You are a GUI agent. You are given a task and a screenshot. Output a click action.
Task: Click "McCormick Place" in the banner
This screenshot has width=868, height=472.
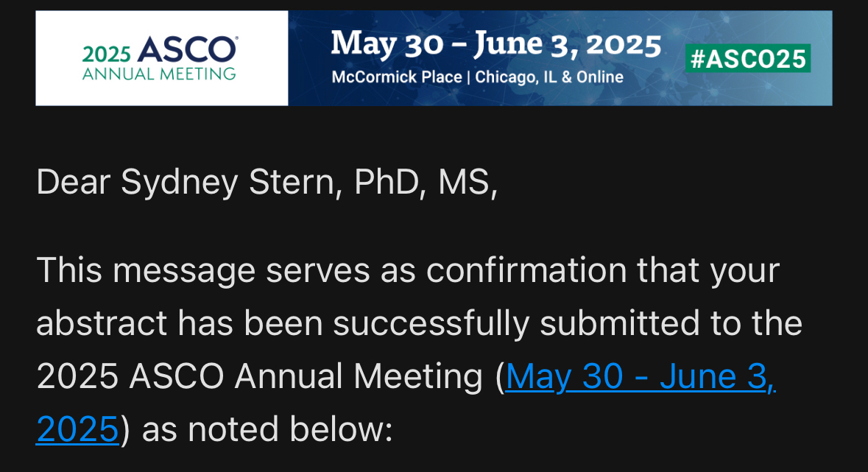pos(397,77)
